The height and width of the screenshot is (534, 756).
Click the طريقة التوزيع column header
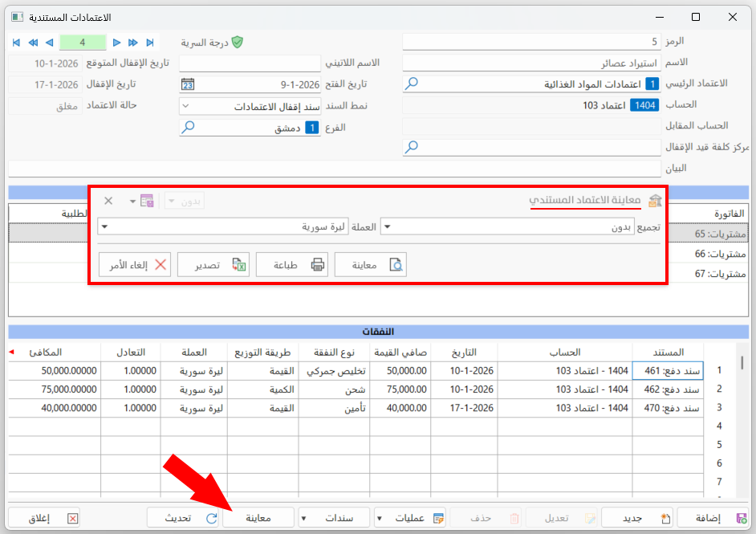[x=262, y=353]
